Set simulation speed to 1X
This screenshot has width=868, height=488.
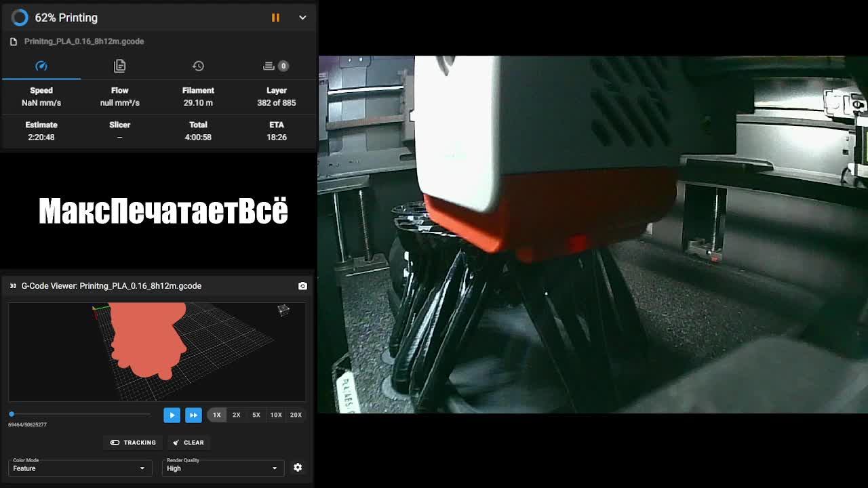tap(217, 415)
